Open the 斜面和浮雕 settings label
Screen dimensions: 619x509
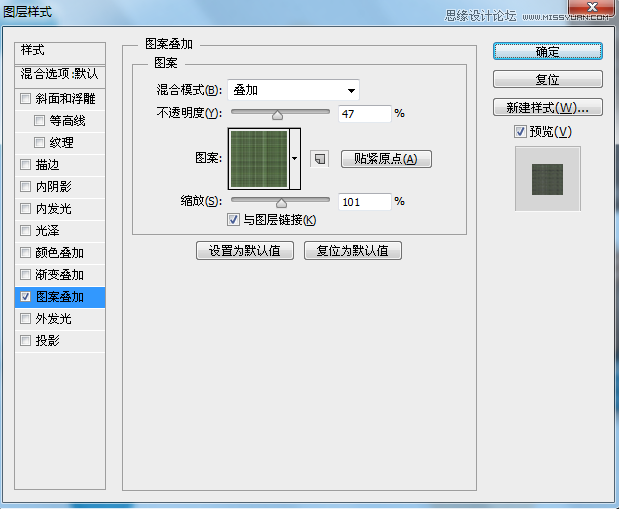(x=66, y=99)
